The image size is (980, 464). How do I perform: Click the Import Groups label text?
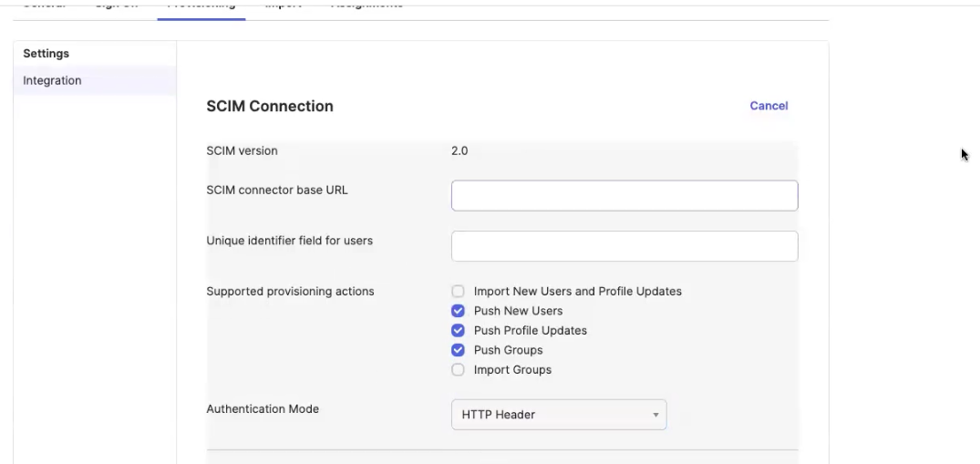click(512, 369)
